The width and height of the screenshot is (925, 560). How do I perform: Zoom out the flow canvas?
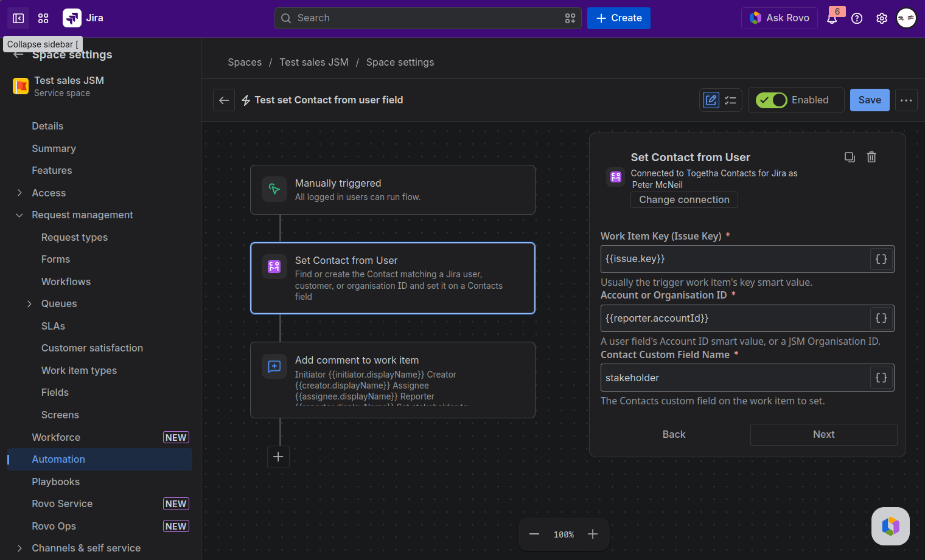click(534, 534)
